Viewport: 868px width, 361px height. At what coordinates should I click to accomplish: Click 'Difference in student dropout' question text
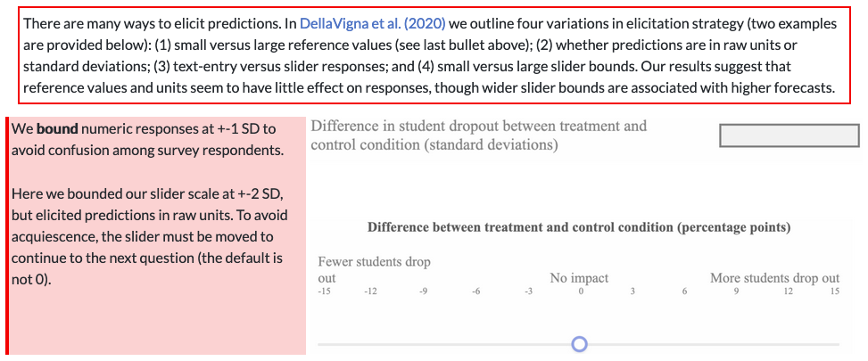479,135
